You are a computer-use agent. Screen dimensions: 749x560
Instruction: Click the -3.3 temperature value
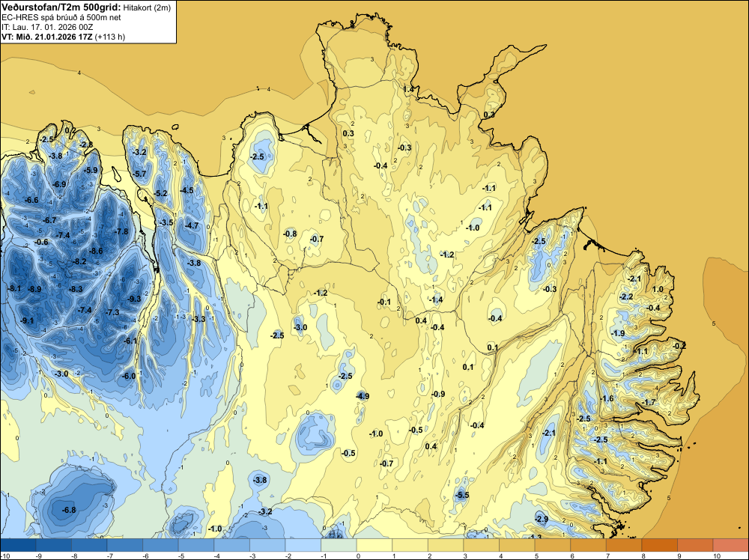point(198,319)
